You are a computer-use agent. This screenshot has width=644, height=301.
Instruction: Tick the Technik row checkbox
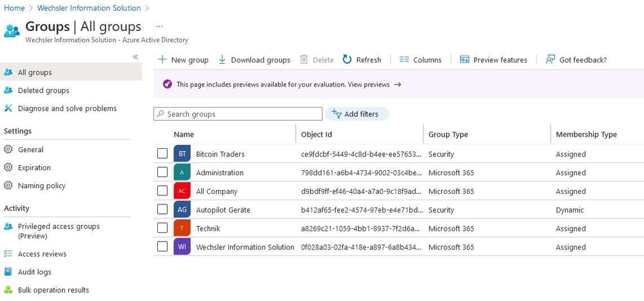(x=162, y=228)
